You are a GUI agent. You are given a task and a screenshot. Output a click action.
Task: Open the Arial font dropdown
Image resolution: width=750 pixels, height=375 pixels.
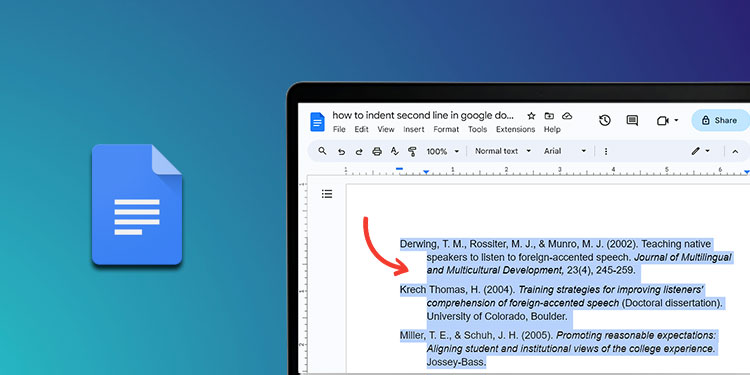point(565,151)
